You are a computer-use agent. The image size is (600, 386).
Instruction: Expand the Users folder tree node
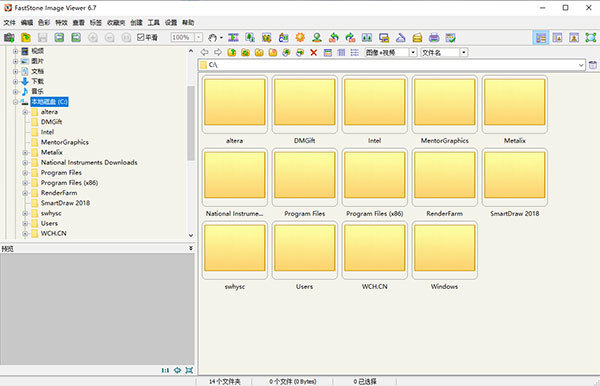(25, 223)
